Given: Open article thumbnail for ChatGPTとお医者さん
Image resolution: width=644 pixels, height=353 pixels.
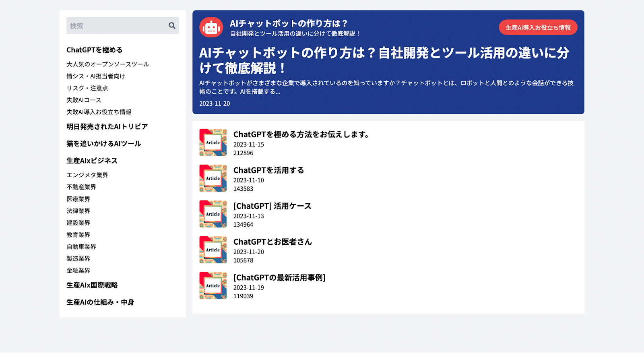Looking at the screenshot, I should pyautogui.click(x=213, y=250).
